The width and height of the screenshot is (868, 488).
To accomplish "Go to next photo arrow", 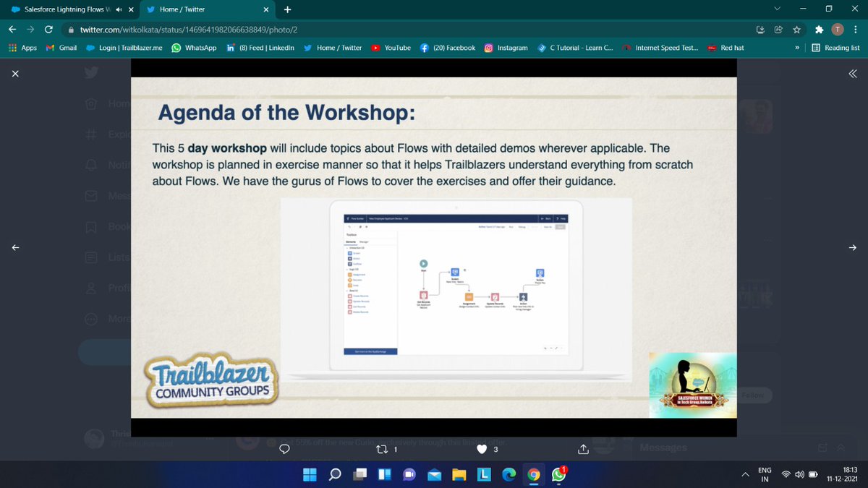I will pos(852,248).
